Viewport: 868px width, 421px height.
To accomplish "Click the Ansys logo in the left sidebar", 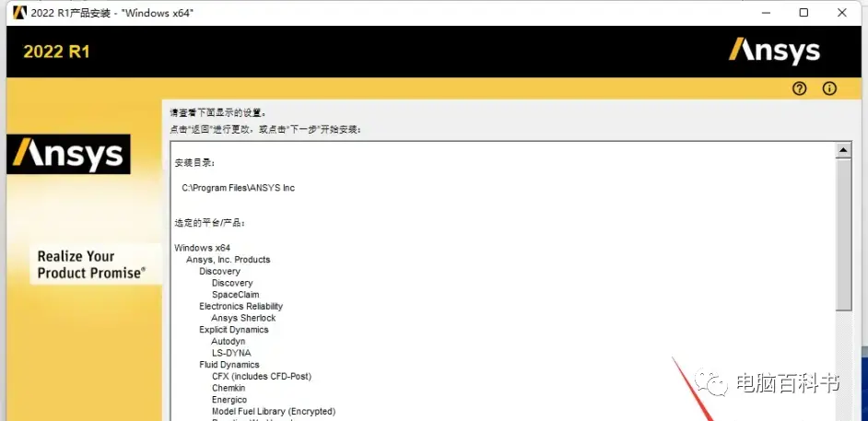I will tap(68, 154).
